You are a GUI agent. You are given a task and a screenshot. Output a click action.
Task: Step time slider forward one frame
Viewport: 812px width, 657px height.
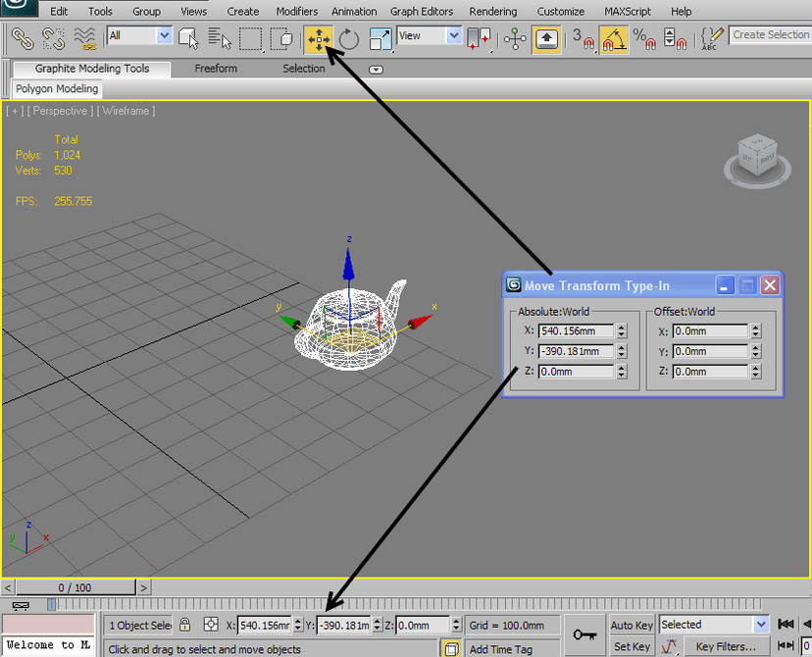[x=144, y=587]
